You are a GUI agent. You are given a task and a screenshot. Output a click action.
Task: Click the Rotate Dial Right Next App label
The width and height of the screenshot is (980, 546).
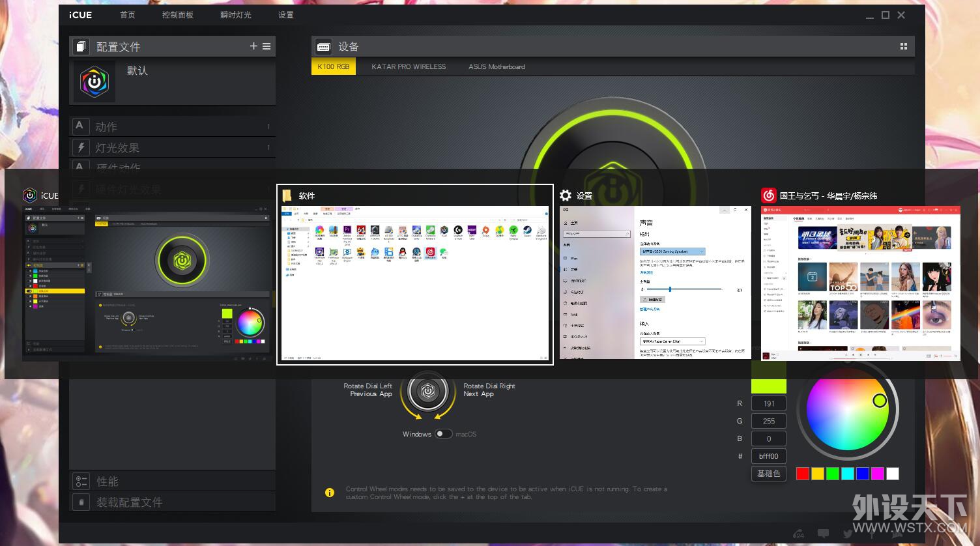(489, 390)
